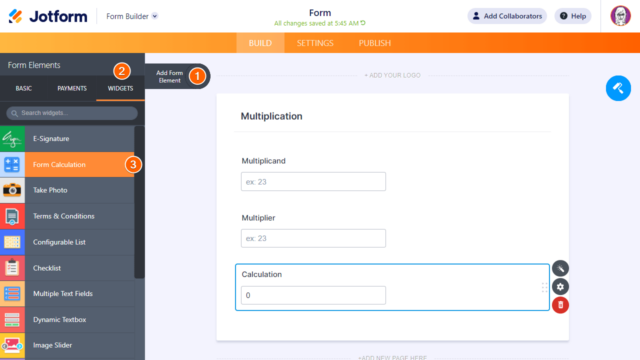This screenshot has height=360, width=640.
Task: Click the Add Collaborators button
Action: tap(507, 16)
